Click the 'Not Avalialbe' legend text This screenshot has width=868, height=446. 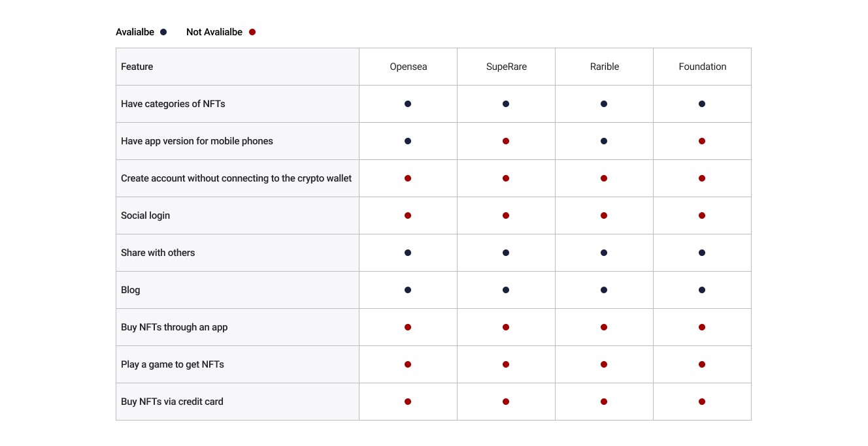pos(214,32)
